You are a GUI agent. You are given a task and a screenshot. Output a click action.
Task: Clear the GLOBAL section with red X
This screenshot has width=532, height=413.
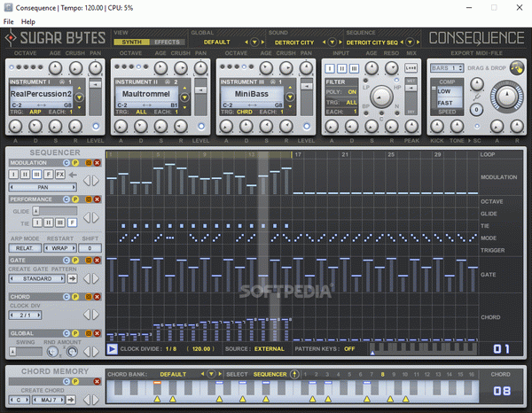[97, 333]
